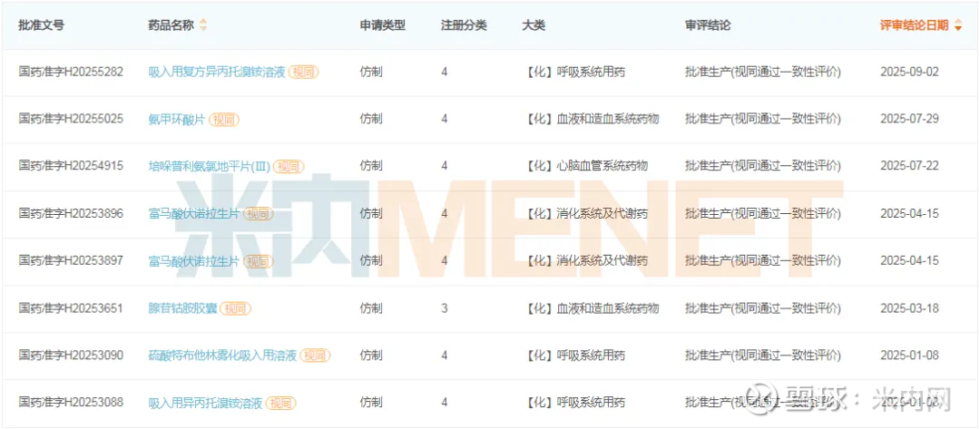Click the 视同 badge next to 吸入用异丙托溴铵溶液

[280, 404]
